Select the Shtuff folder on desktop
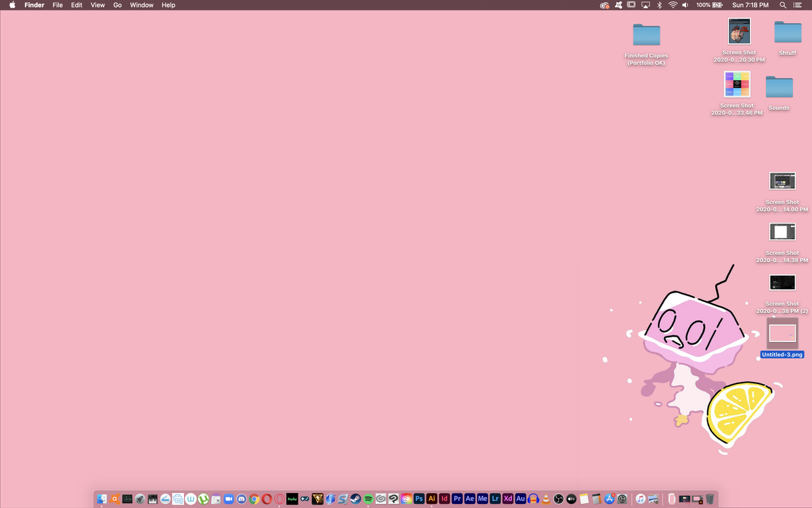Viewport: 812px width, 508px height. coord(788,32)
